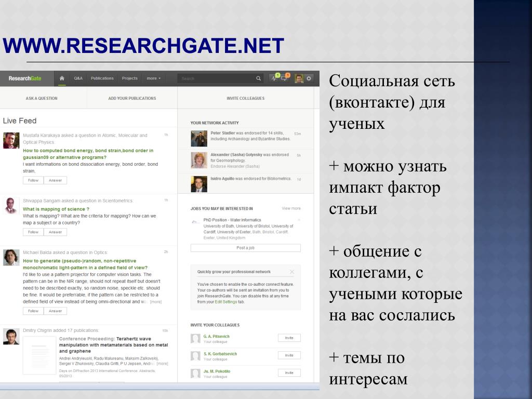Click G. A. Pitsevich's placeholder avatar
Image resolution: width=532 pixels, height=399 pixels.
click(x=195, y=339)
